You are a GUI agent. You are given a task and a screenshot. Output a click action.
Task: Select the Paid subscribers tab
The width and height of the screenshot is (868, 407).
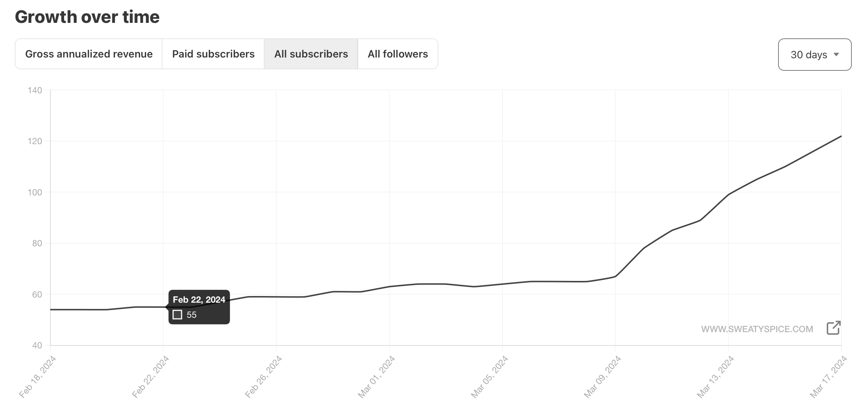213,54
